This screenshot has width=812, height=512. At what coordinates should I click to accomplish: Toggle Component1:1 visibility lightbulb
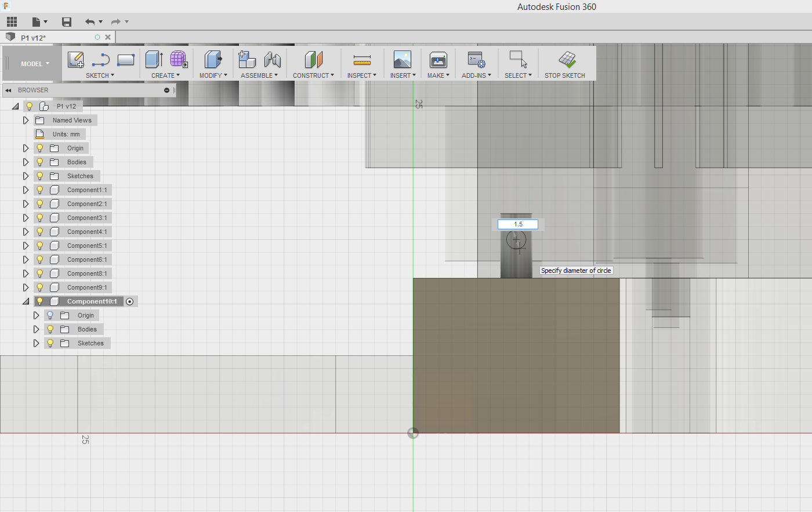click(40, 190)
